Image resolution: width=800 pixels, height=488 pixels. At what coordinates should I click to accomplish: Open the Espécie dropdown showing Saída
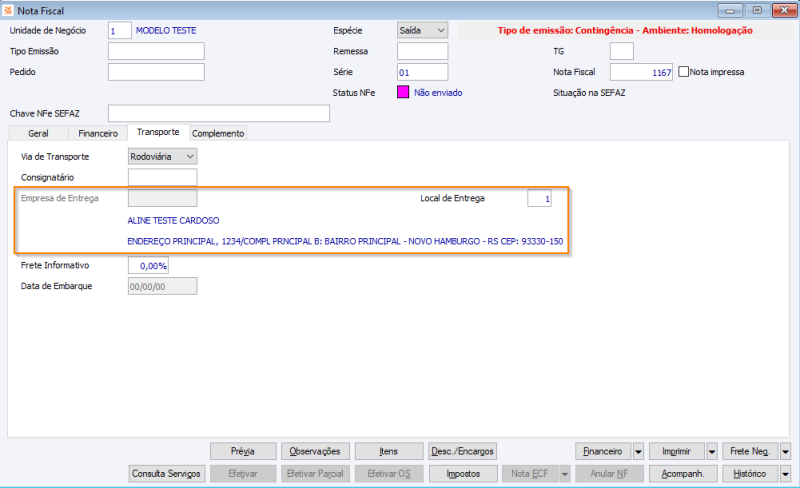422,31
